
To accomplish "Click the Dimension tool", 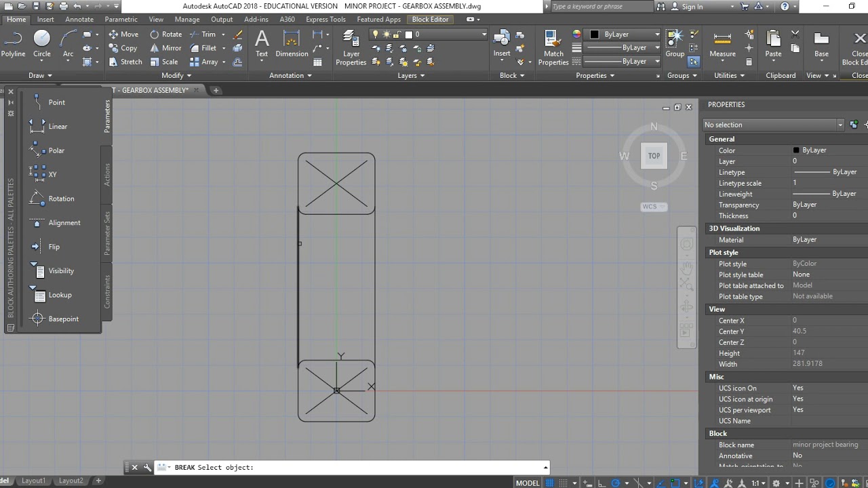I will [x=292, y=44].
